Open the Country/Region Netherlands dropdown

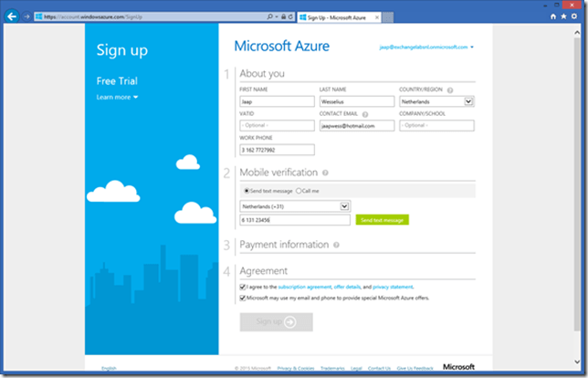(x=468, y=102)
